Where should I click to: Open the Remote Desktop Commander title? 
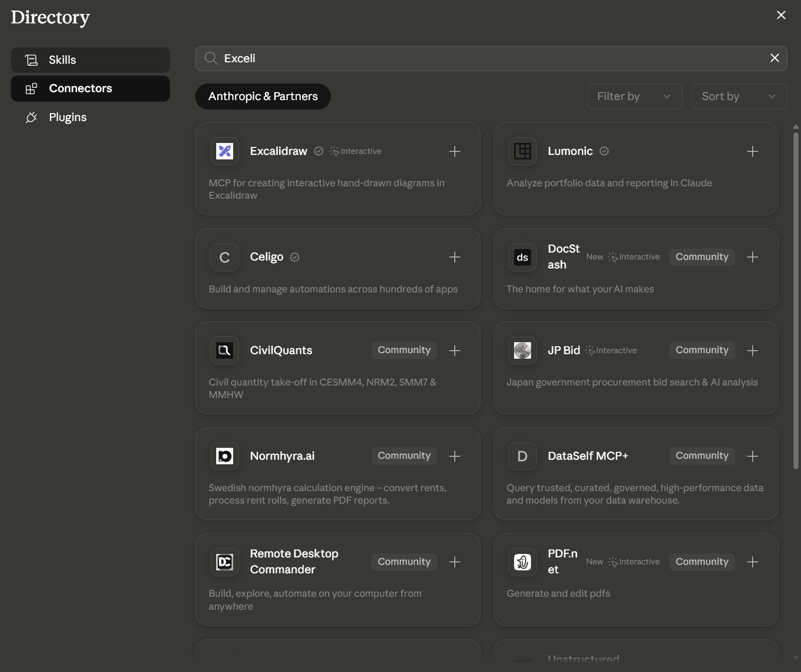[x=294, y=562]
